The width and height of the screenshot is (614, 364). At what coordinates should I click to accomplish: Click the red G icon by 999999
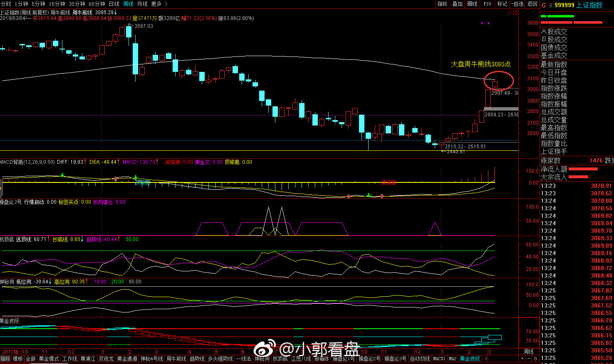[544, 5]
